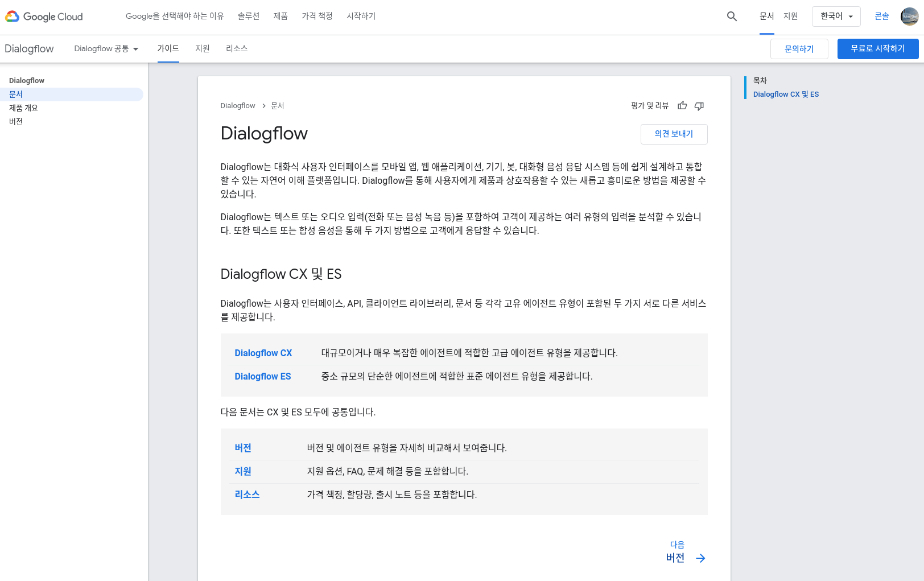Click the thumbs up rating icon
The image size is (924, 581).
[682, 106]
